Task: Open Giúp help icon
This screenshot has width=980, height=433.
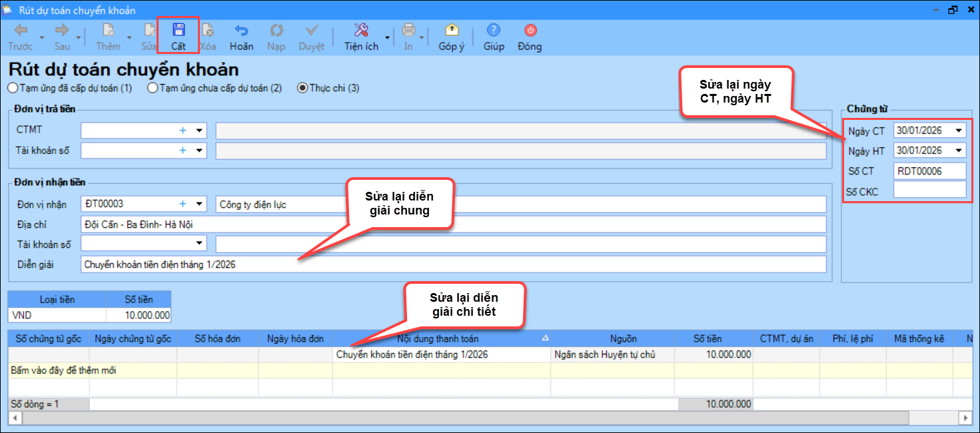Action: [x=493, y=31]
